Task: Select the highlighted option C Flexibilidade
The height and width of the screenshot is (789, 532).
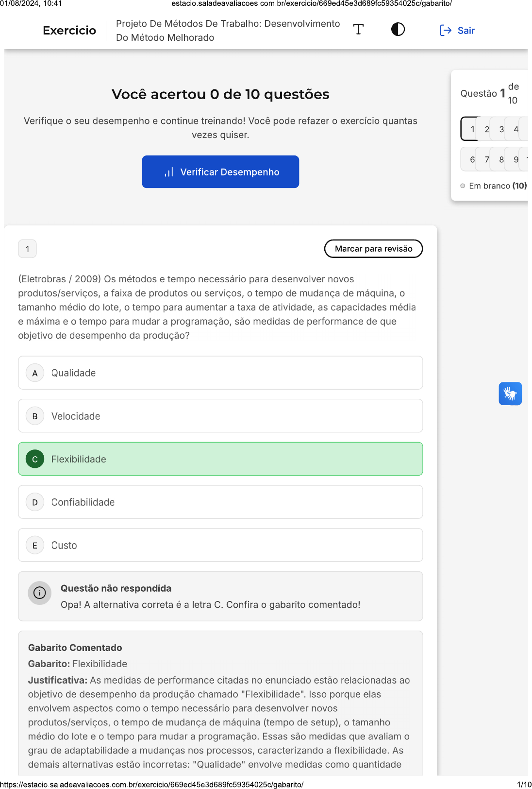Action: coord(220,459)
